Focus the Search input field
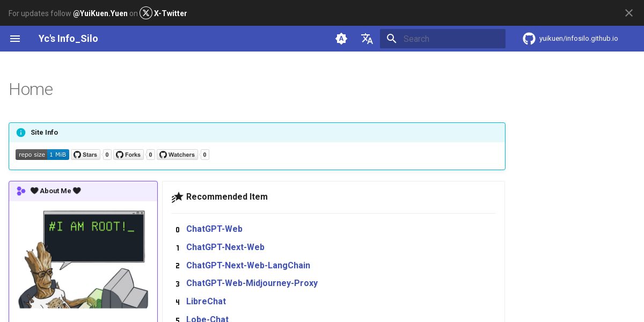The width and height of the screenshot is (644, 322). tap(443, 39)
